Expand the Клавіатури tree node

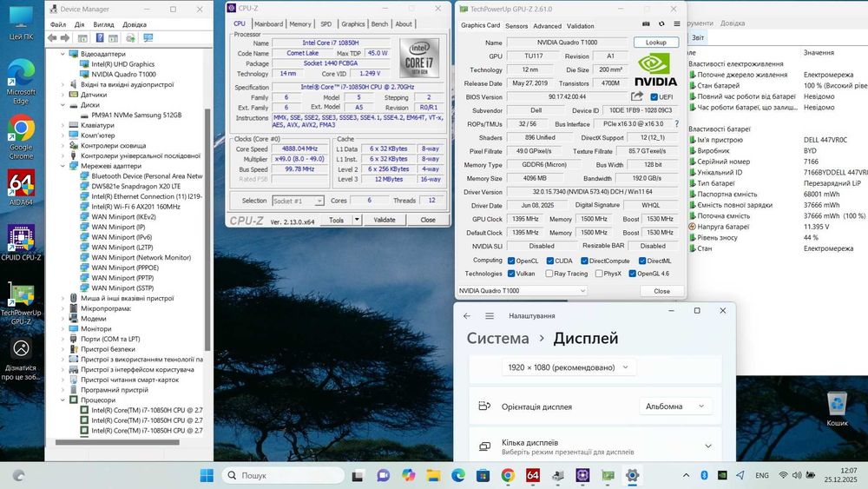pos(62,125)
